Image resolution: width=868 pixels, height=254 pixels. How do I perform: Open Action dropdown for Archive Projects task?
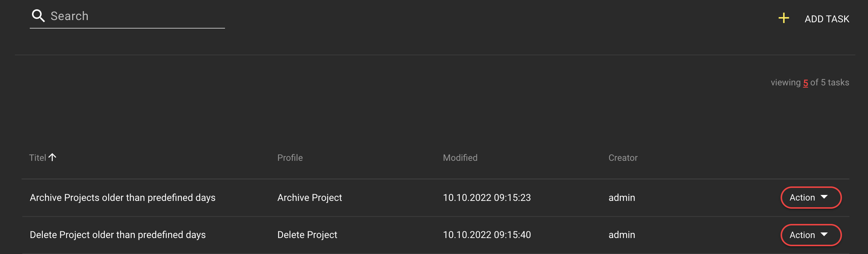pos(811,198)
